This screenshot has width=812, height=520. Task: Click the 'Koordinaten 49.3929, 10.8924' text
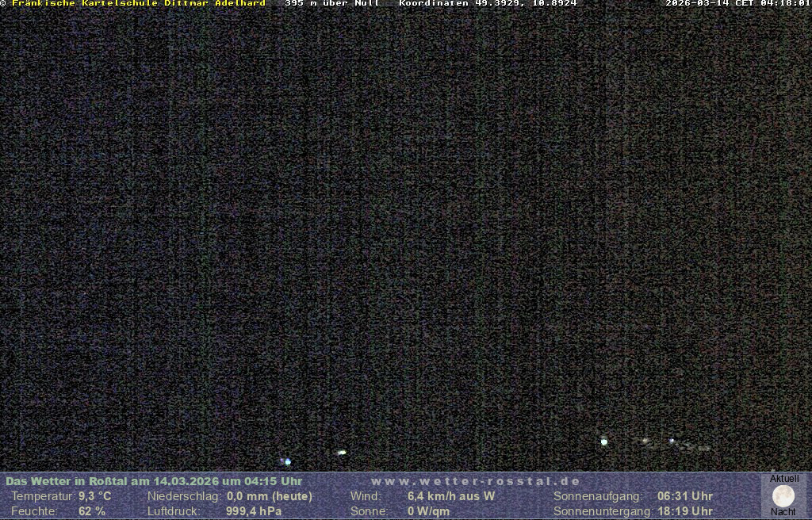coord(488,3)
